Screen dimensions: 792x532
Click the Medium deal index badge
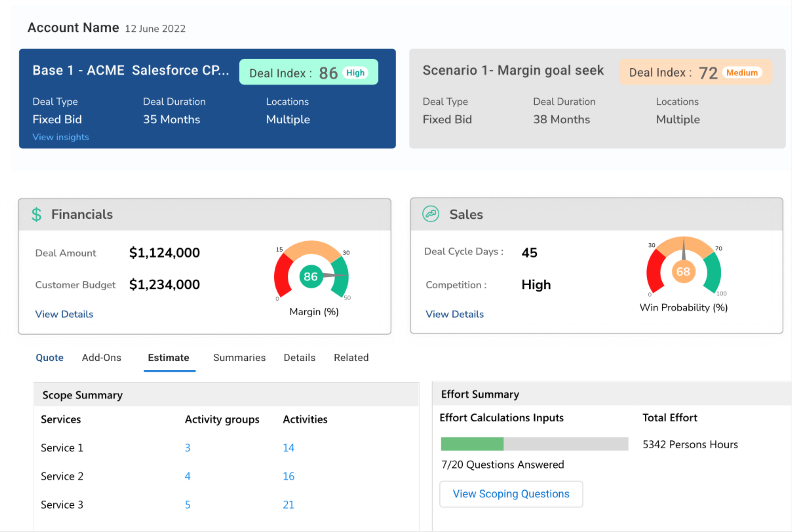click(741, 73)
